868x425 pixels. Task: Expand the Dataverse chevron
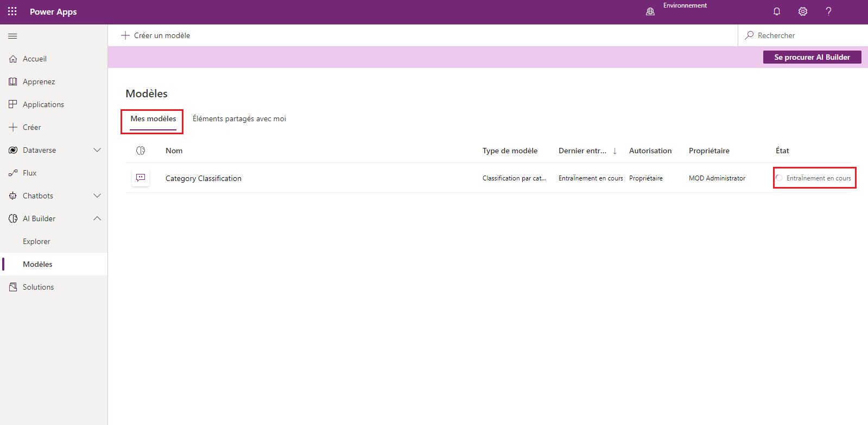(97, 150)
